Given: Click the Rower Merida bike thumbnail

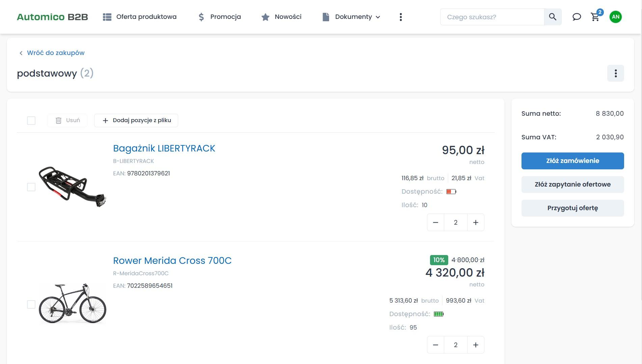Looking at the screenshot, I should tap(73, 304).
